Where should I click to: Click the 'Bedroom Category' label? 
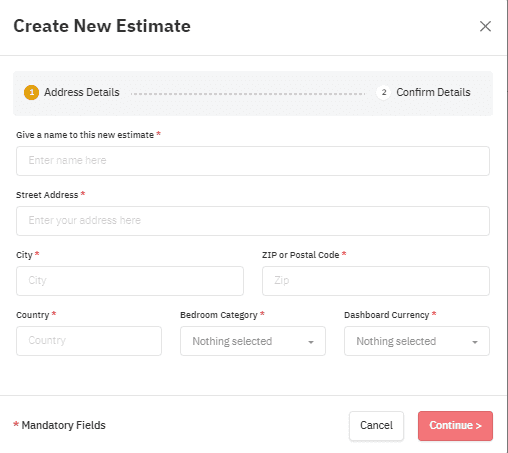pyautogui.click(x=219, y=315)
